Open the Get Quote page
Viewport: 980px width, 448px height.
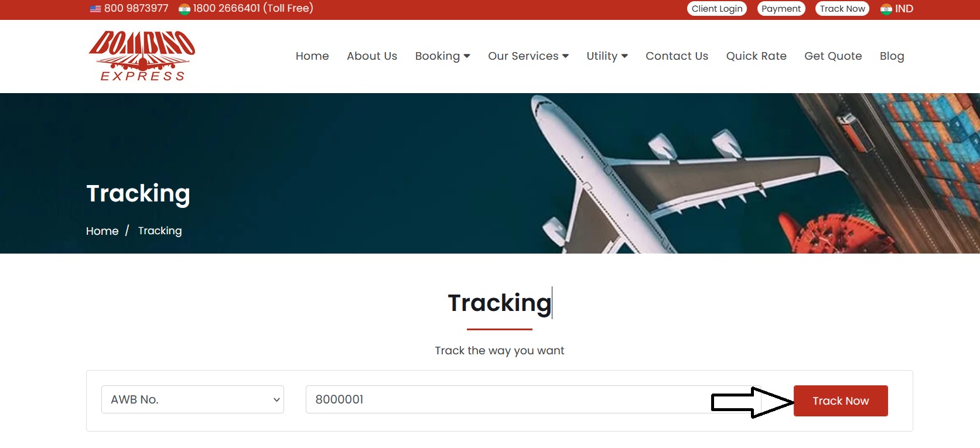click(x=833, y=56)
